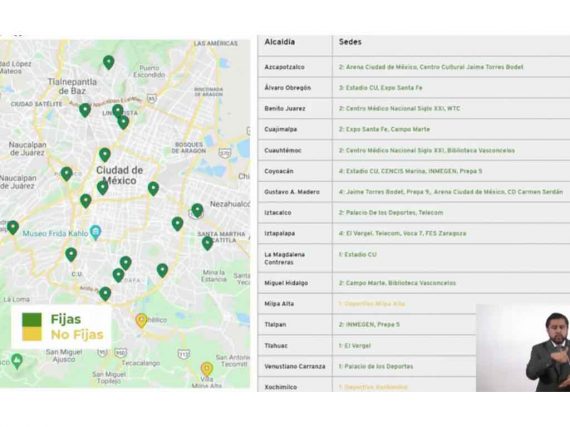Click the Museo Frida Kahlo map marker
Image resolution: width=570 pixels, height=427 pixels.
(95, 232)
